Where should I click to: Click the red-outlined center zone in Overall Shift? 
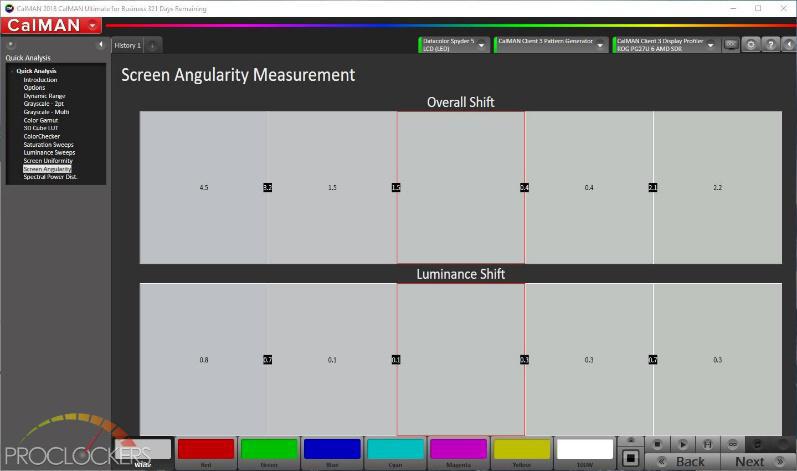coord(461,187)
